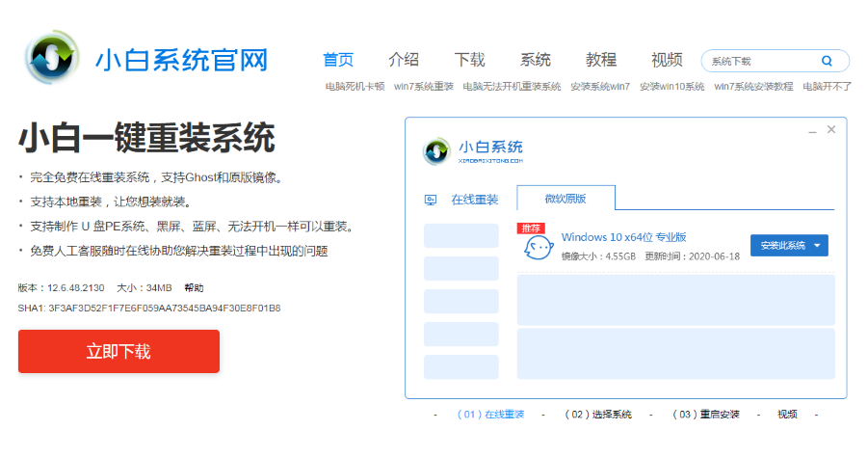Viewport: 868px width, 457px height.
Task: Click the 更新时间：2020-06-18 text
Action: click(693, 256)
